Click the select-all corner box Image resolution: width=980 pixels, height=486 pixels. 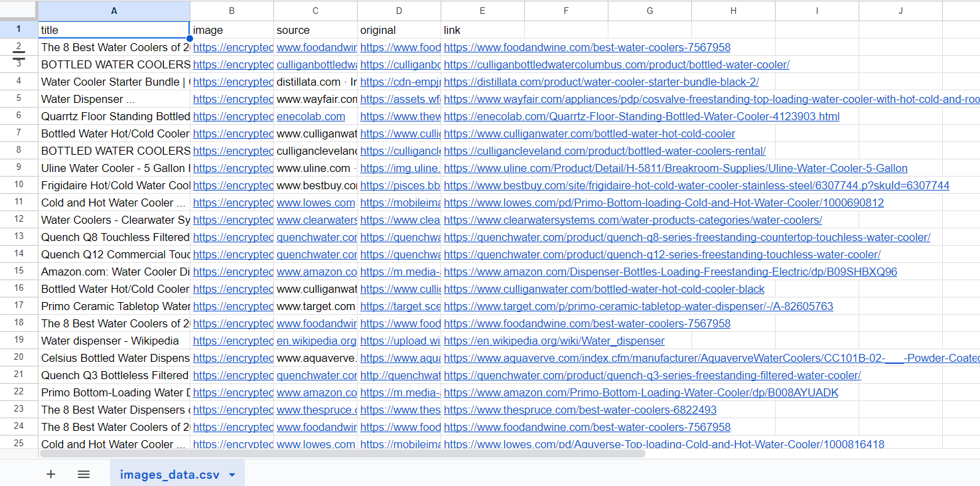click(19, 11)
